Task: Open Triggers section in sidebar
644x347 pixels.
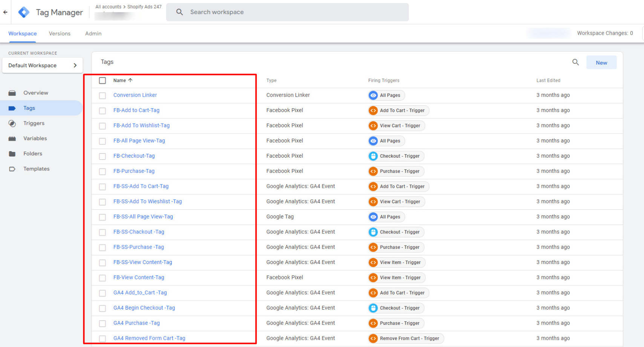Action: 34,123
